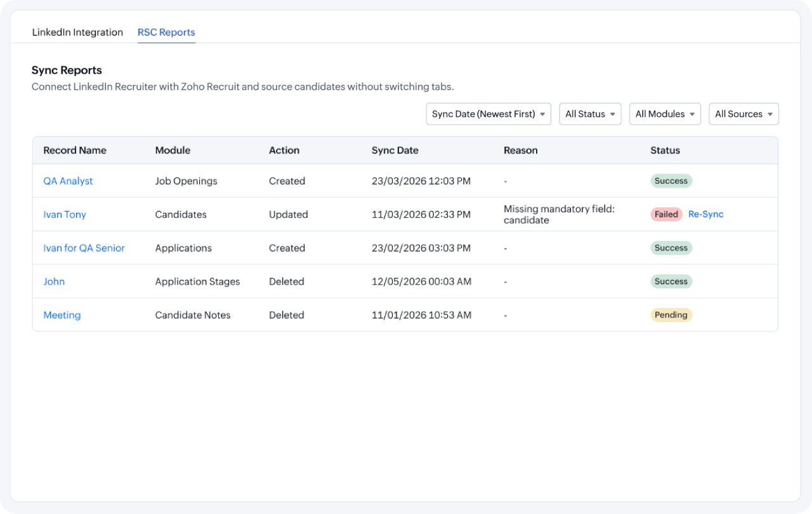Click the Created action in Applications row

(287, 248)
